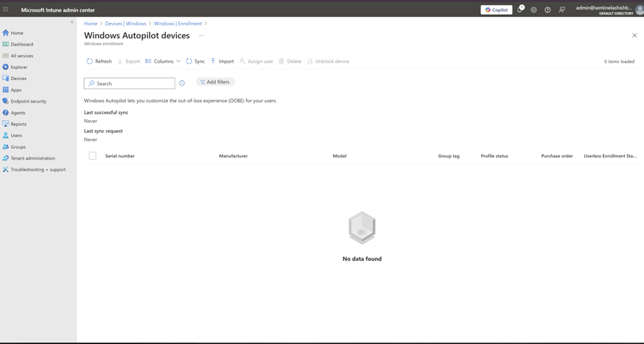Click the Refresh toolbar icon
Image resolution: width=644 pixels, height=344 pixels.
coord(90,62)
